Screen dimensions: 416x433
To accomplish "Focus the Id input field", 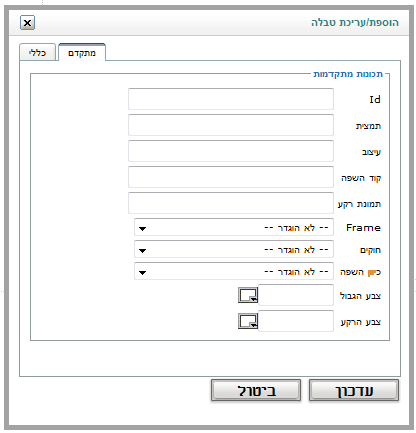I will pos(231,99).
